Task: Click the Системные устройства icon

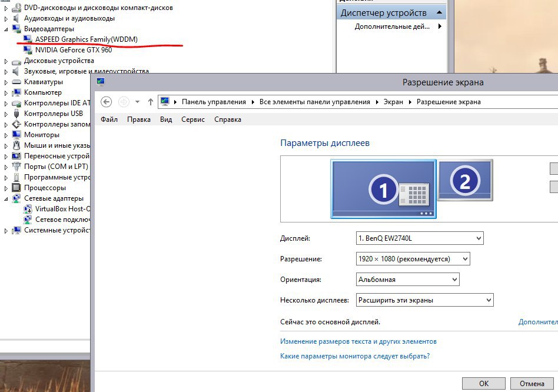Action: 16,231
